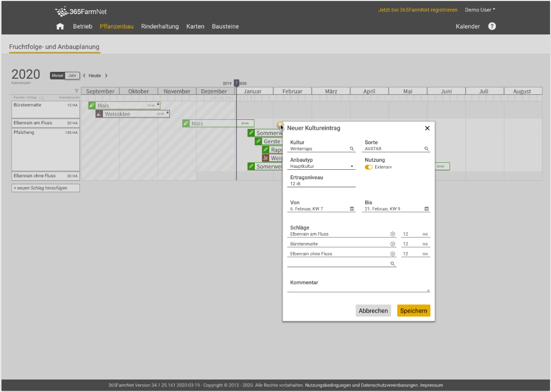Remove Bürstenmatte from Schläge list
Viewport: 551px width, 392px height.
[x=393, y=244]
